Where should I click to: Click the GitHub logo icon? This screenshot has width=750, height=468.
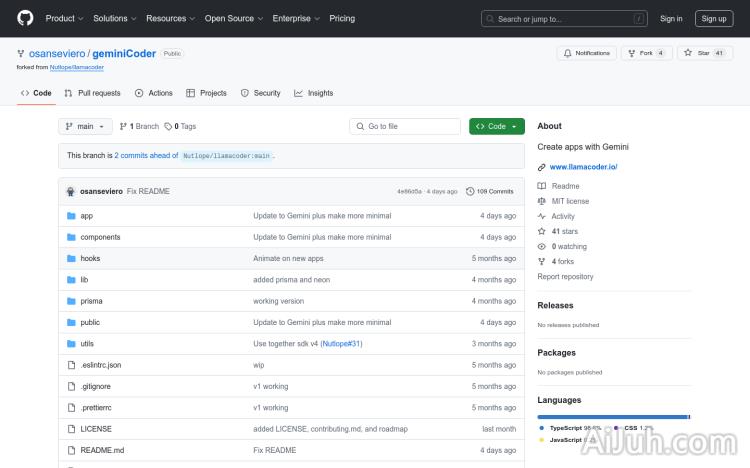[x=25, y=18]
